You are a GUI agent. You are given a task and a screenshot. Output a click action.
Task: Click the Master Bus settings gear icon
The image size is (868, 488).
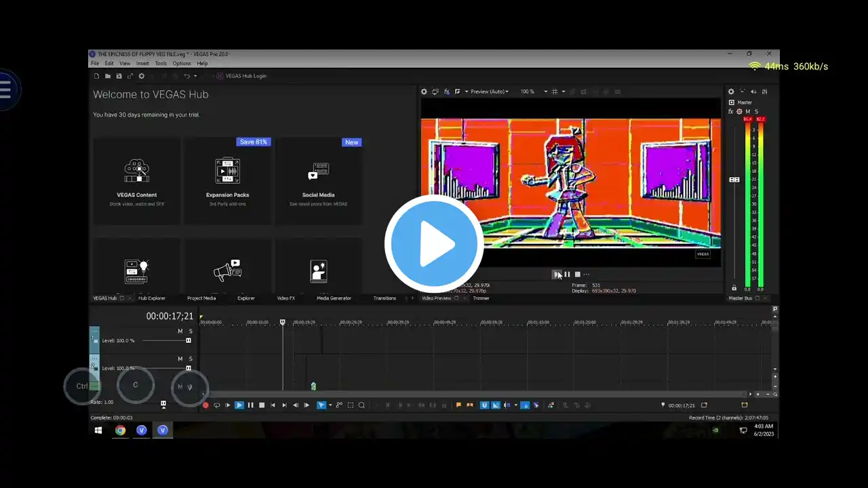click(731, 91)
